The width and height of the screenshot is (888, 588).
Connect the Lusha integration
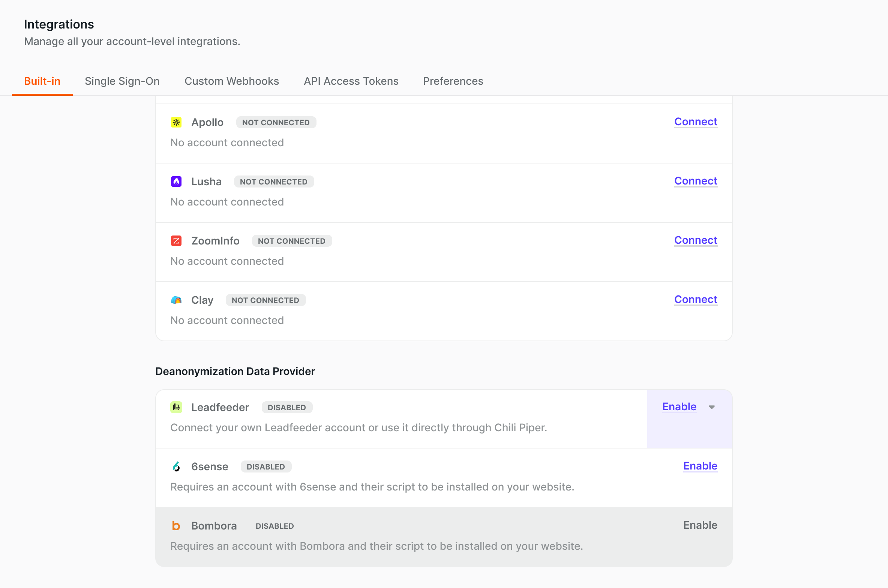pos(696,181)
